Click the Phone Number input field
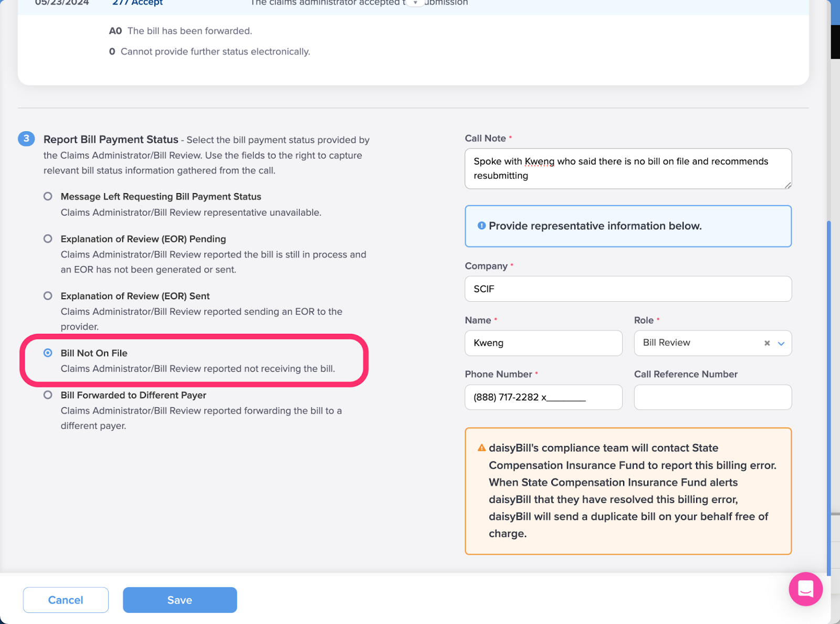Image resolution: width=840 pixels, height=624 pixels. pyautogui.click(x=543, y=397)
